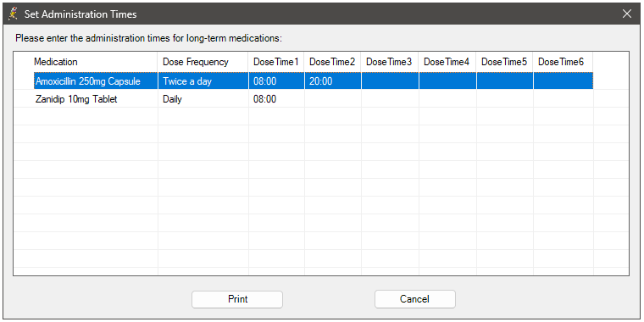Screen dimensions: 644x322
Task: Click the Cancel button
Action: [415, 299]
